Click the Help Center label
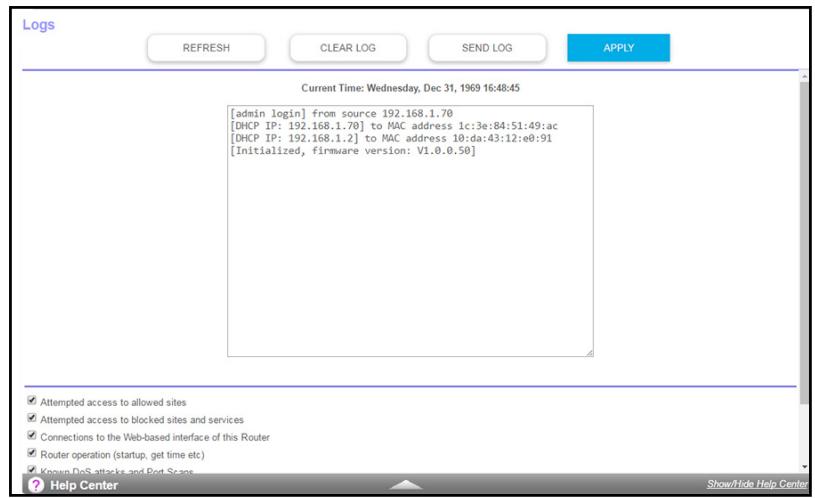Viewport: 815px width, 498px height. pos(84,485)
